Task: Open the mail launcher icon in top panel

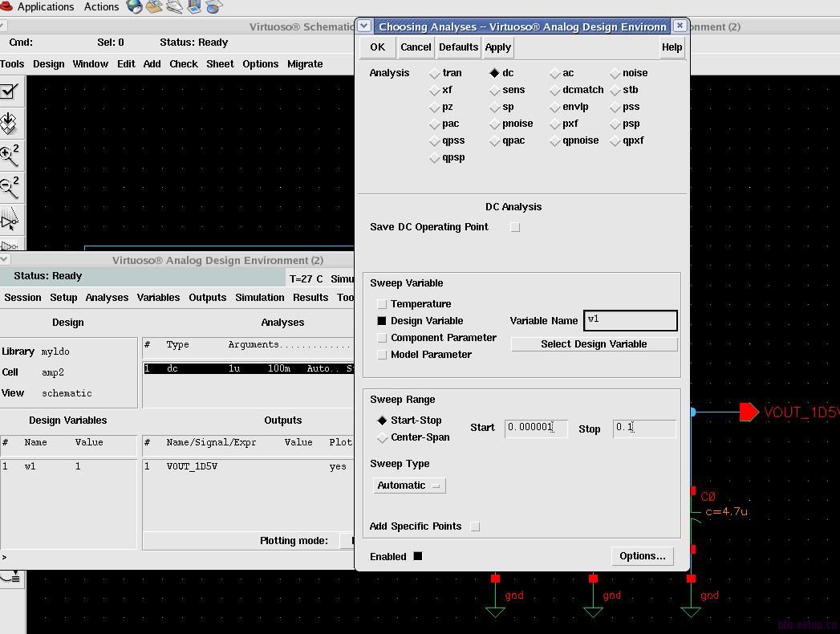Action: tap(154, 7)
